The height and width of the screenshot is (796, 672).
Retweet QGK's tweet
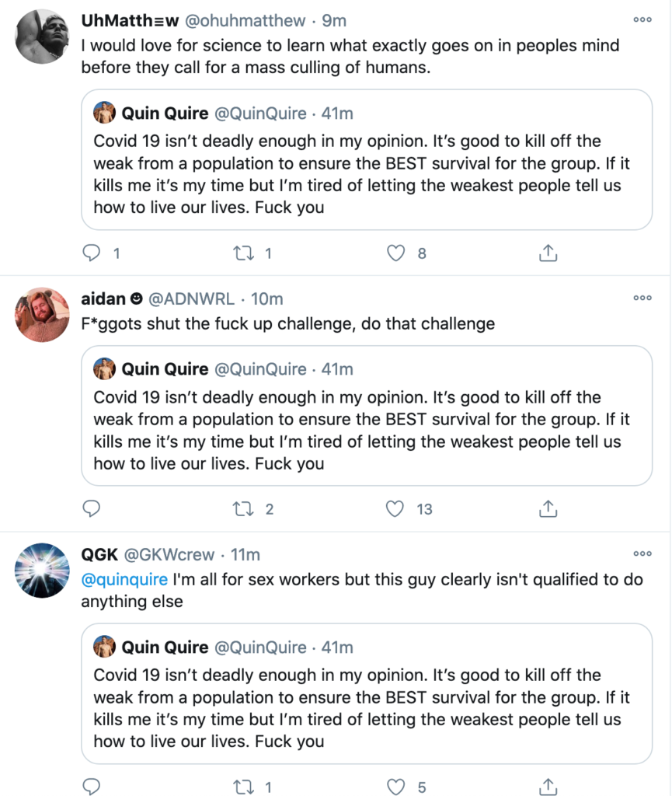point(243,787)
